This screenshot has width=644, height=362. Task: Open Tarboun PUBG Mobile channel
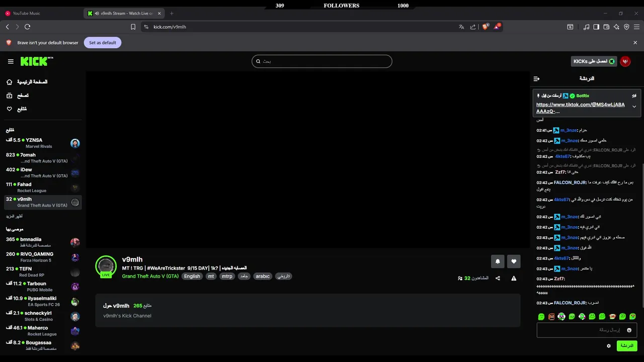tap(43, 287)
